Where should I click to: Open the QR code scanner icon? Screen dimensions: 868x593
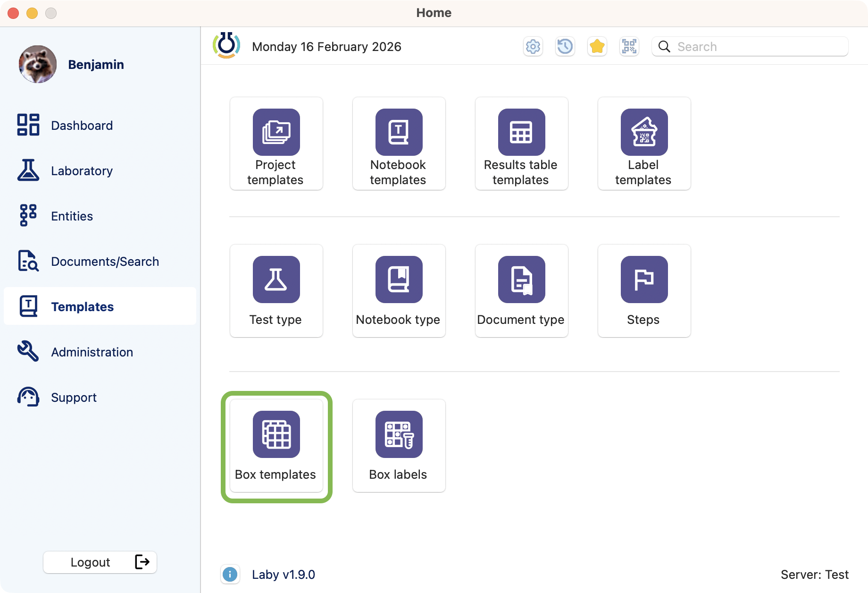629,46
